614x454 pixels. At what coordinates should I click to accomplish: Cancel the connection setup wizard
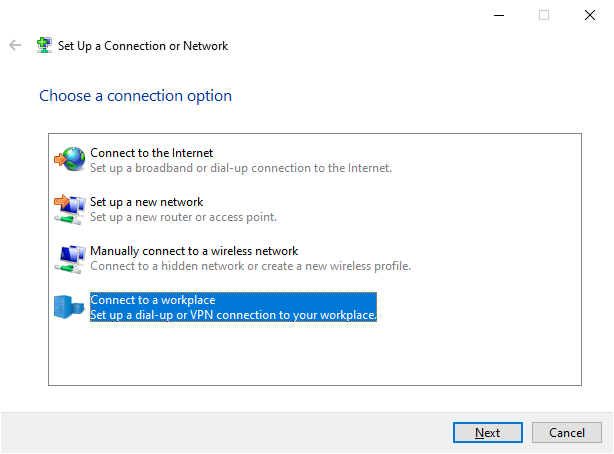click(567, 432)
